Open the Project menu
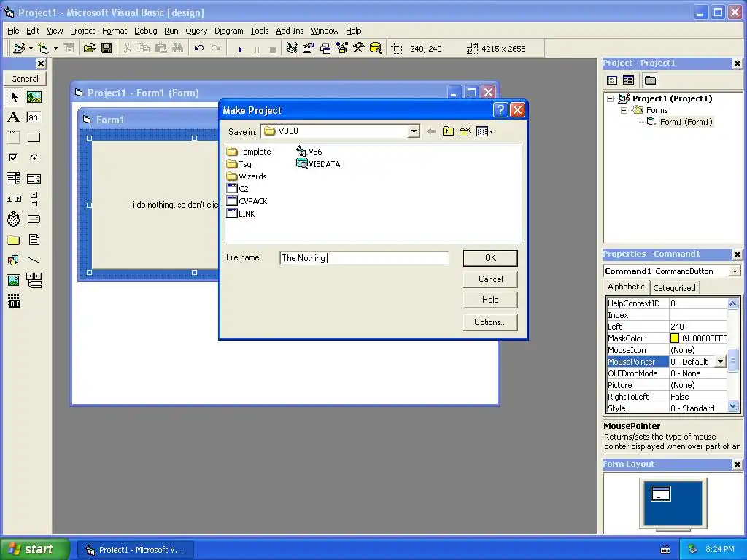 pos(82,31)
